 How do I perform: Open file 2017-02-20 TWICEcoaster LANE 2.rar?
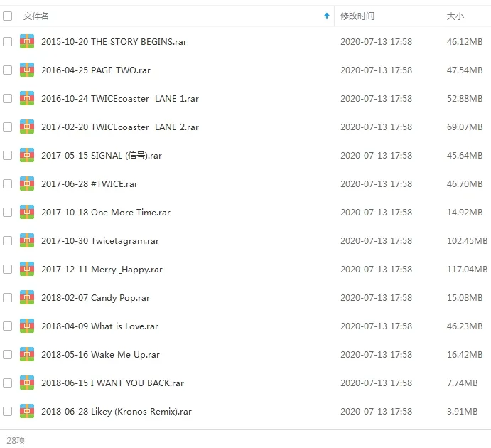(120, 127)
